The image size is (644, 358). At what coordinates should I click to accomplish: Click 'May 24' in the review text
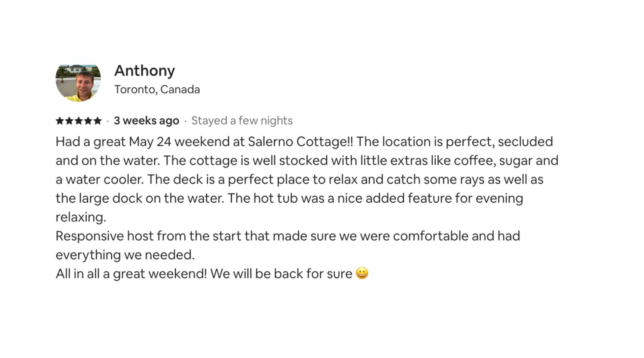tap(150, 142)
